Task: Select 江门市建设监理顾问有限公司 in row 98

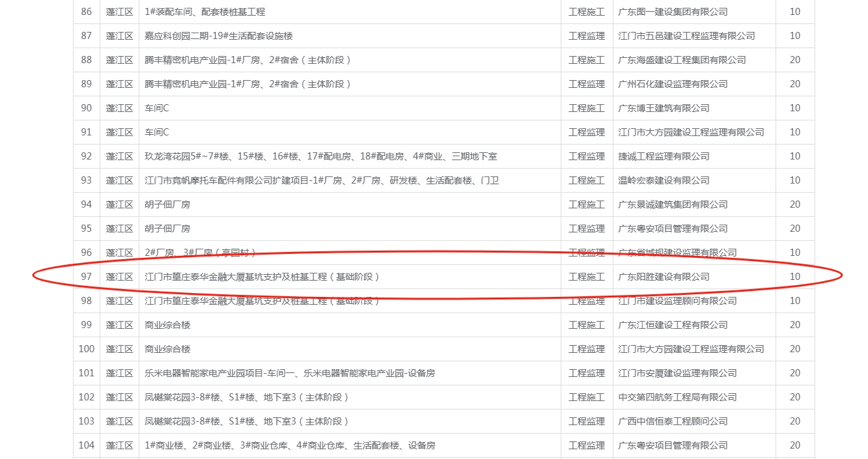Action: pos(677,301)
